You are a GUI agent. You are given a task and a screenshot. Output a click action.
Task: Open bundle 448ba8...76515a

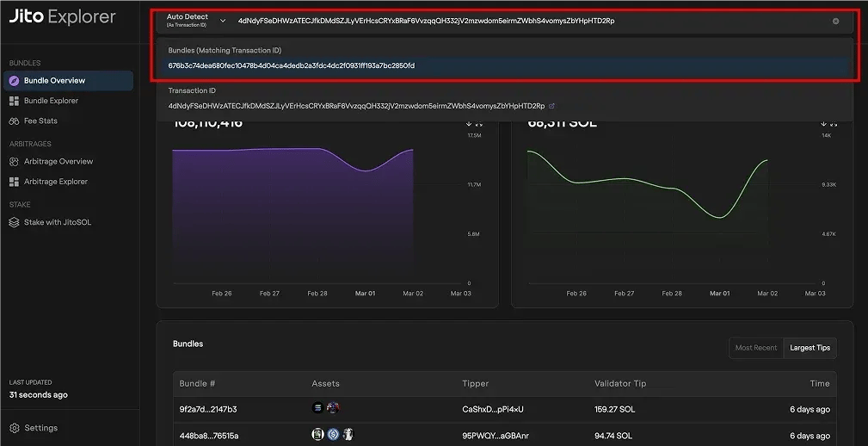[209, 436]
